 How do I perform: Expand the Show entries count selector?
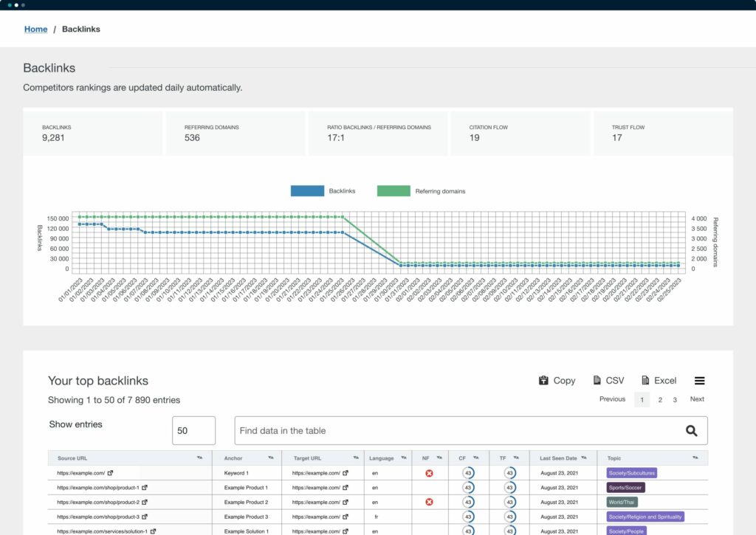[x=193, y=429]
